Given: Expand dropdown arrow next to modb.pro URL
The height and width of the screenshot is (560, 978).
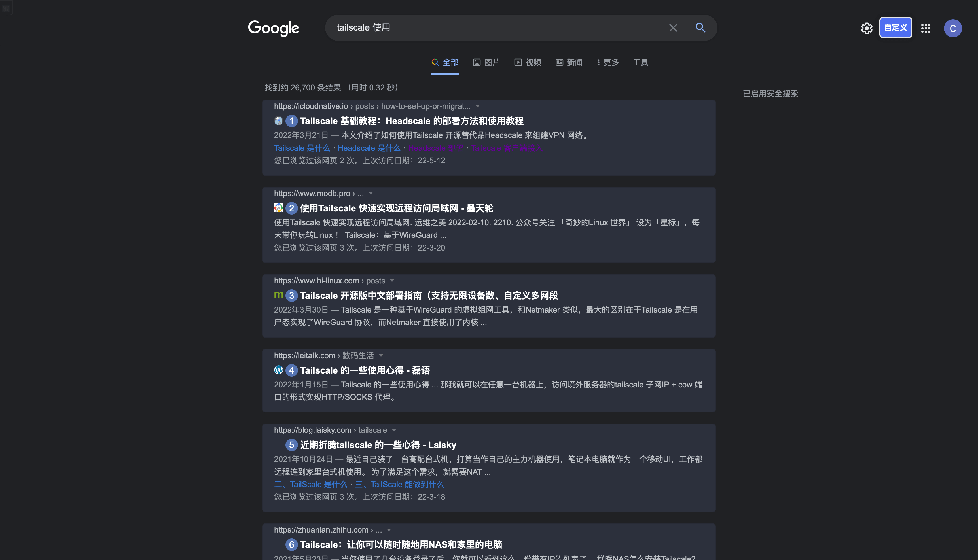Looking at the screenshot, I should click(371, 194).
